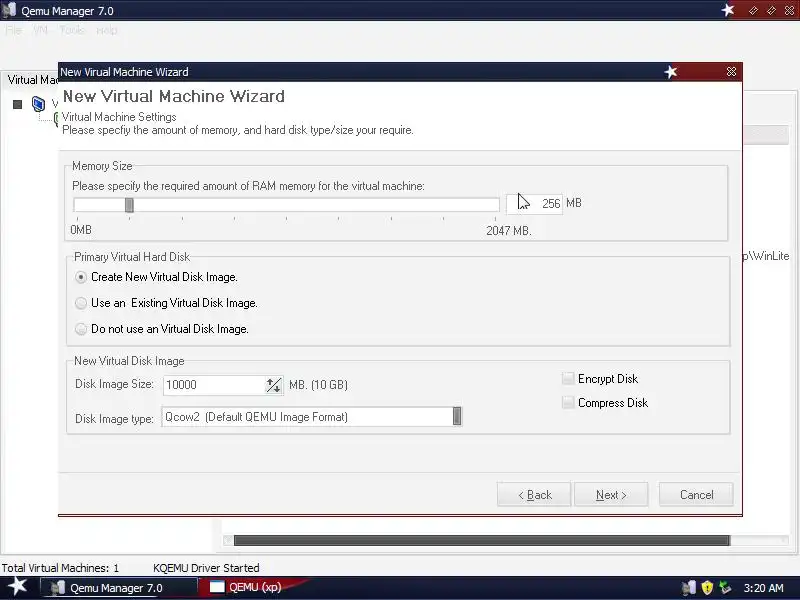This screenshot has width=800, height=600.
Task: Open the Disk Image type dropdown
Action: pos(457,416)
